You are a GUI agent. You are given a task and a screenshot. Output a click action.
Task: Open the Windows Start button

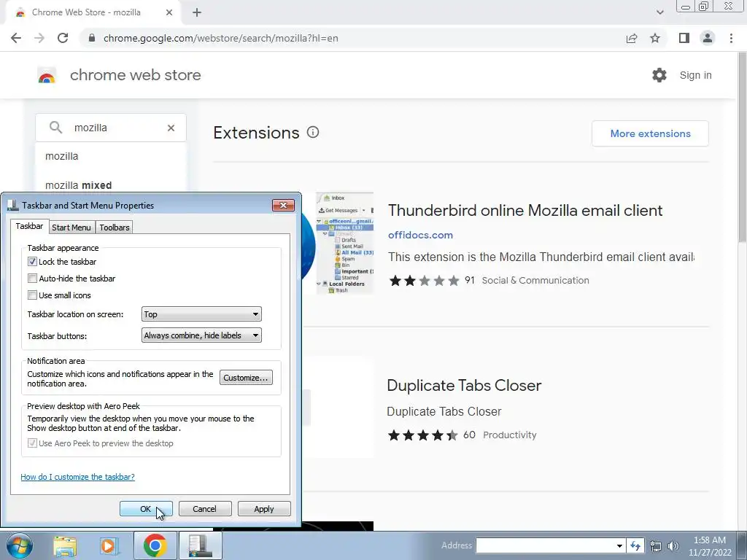click(20, 545)
